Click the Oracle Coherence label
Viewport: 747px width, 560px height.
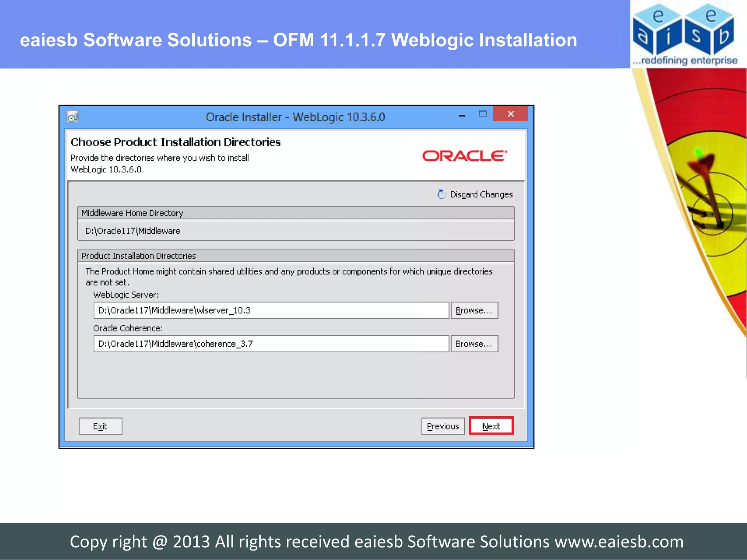click(128, 328)
